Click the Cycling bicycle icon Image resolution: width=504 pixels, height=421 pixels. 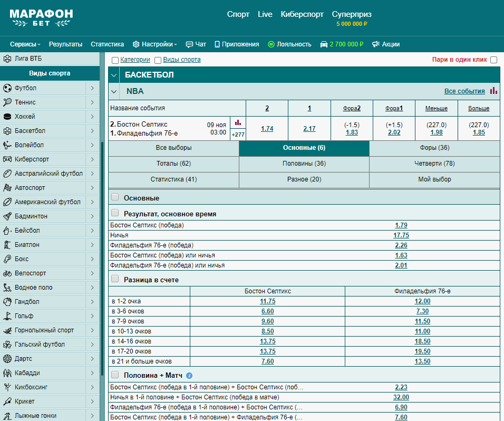tap(7, 273)
